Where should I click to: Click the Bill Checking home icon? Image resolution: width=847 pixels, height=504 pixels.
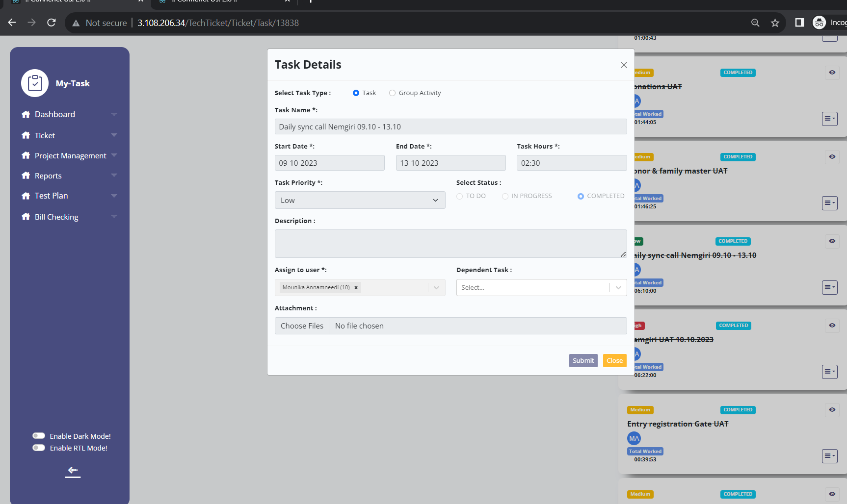[26, 217]
